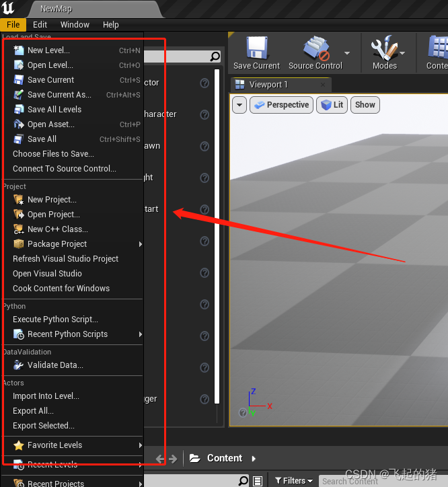Open the Filters dropdown in Content Browser
The height and width of the screenshot is (487, 448).
tap(294, 481)
